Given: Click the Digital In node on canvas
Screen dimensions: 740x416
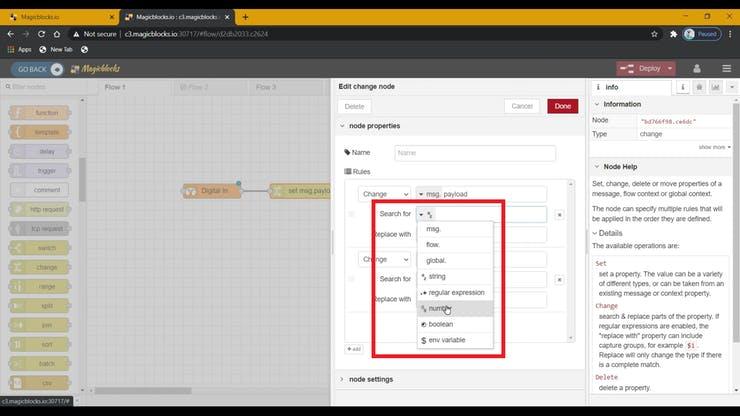Looking at the screenshot, I should [x=211, y=190].
